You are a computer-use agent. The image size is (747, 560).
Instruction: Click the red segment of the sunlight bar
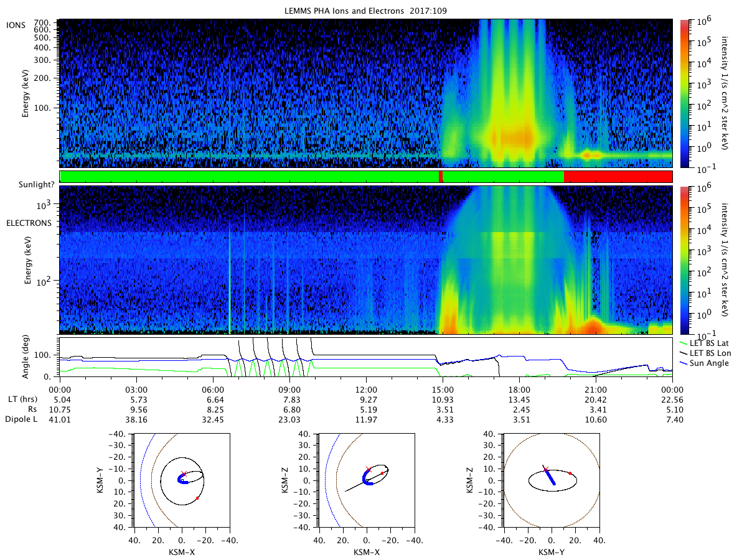[x=618, y=177]
